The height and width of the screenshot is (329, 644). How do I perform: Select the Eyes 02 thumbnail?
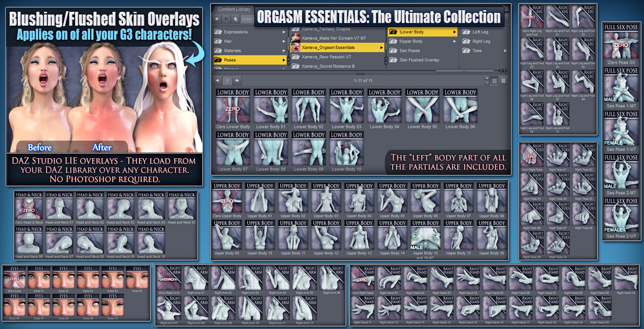pyautogui.click(x=63, y=279)
